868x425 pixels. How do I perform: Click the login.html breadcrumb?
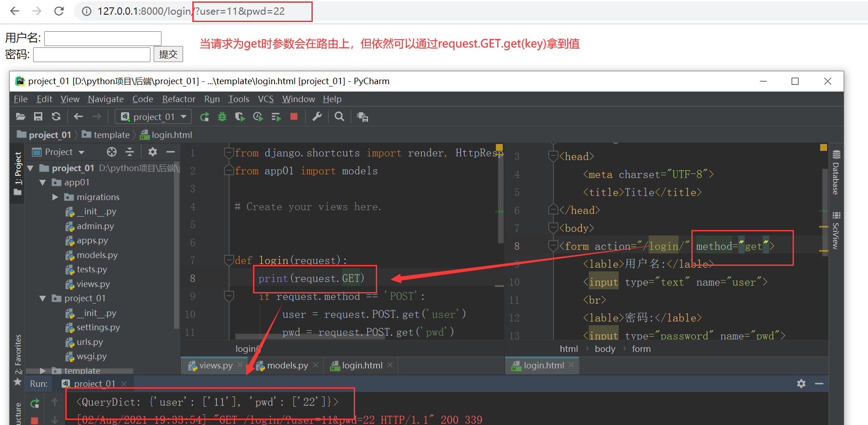tap(166, 135)
